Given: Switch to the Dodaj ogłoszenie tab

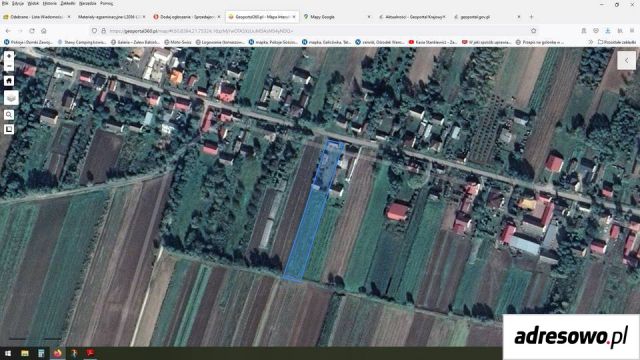Looking at the screenshot, I should 187,17.
